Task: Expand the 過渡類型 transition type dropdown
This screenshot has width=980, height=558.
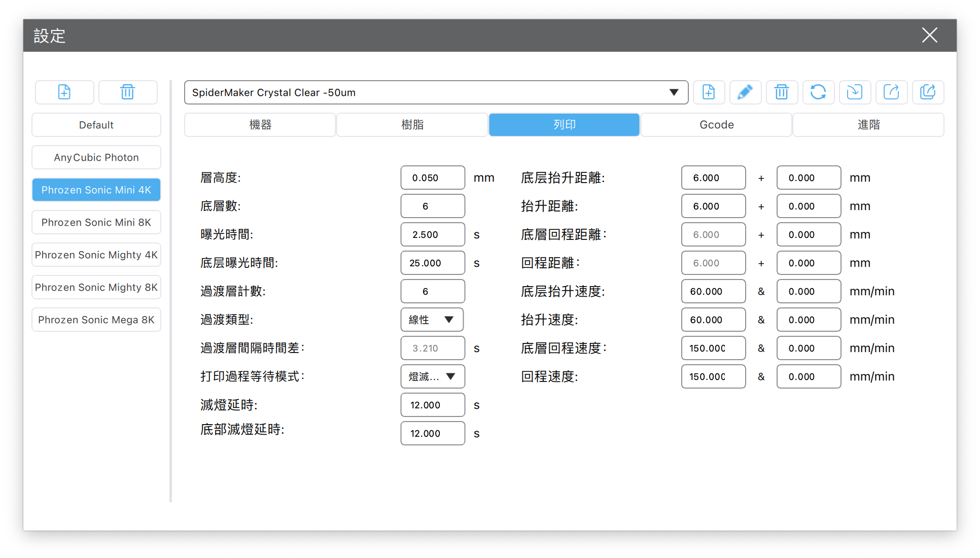Action: [x=432, y=320]
